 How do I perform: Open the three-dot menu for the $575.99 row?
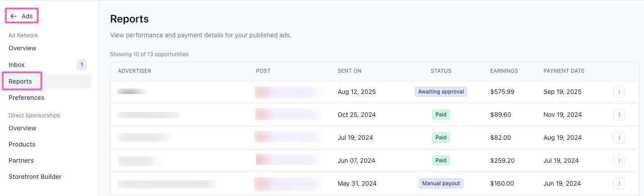pyautogui.click(x=619, y=92)
